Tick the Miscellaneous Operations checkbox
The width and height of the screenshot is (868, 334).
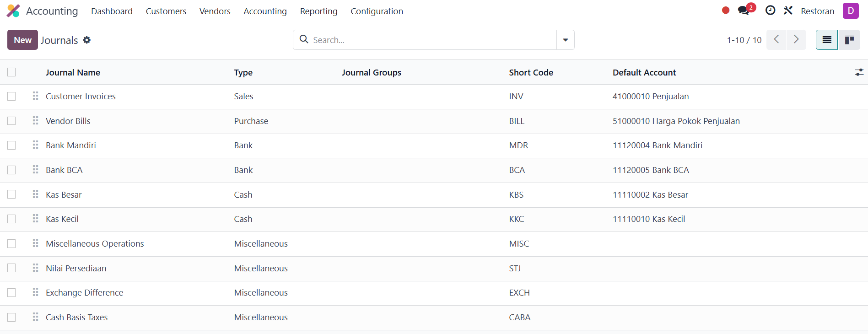[11, 243]
